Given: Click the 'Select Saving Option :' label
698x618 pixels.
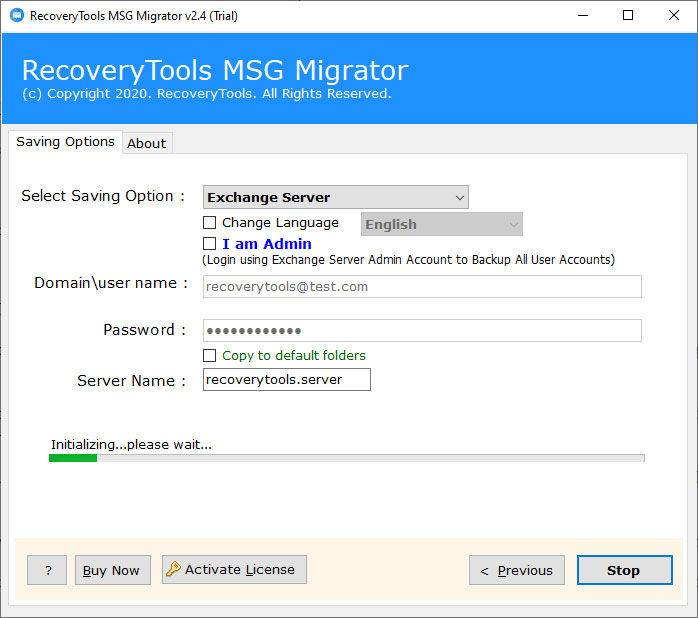Looking at the screenshot, I should [x=103, y=196].
